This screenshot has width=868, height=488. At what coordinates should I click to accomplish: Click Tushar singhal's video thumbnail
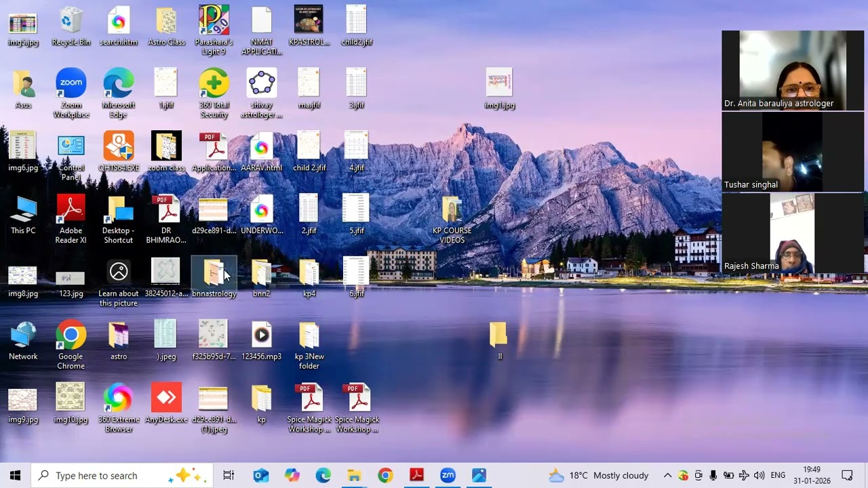(x=793, y=152)
